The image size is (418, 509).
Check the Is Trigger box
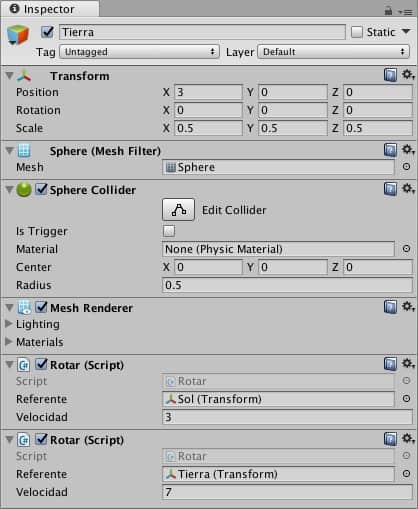coord(169,231)
